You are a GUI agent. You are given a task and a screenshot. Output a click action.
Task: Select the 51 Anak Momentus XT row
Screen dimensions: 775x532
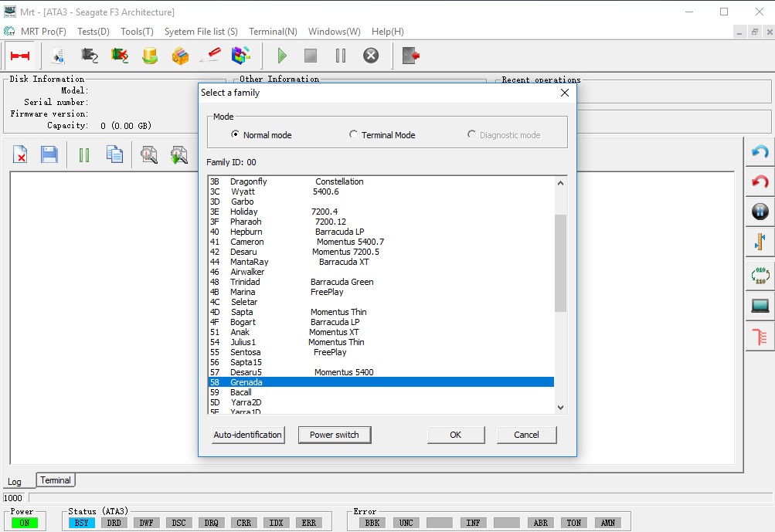click(381, 332)
